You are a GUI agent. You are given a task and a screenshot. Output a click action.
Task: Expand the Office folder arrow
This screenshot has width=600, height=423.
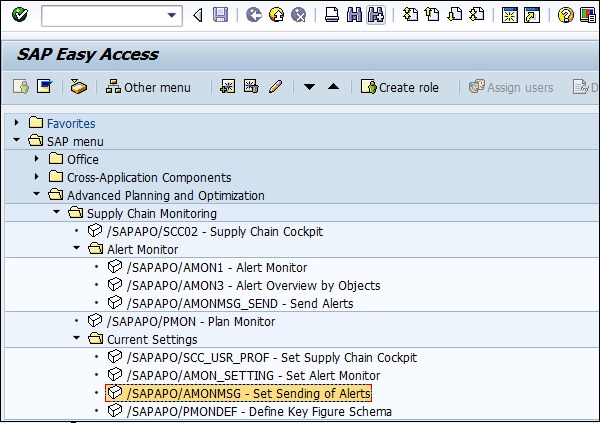[37, 158]
